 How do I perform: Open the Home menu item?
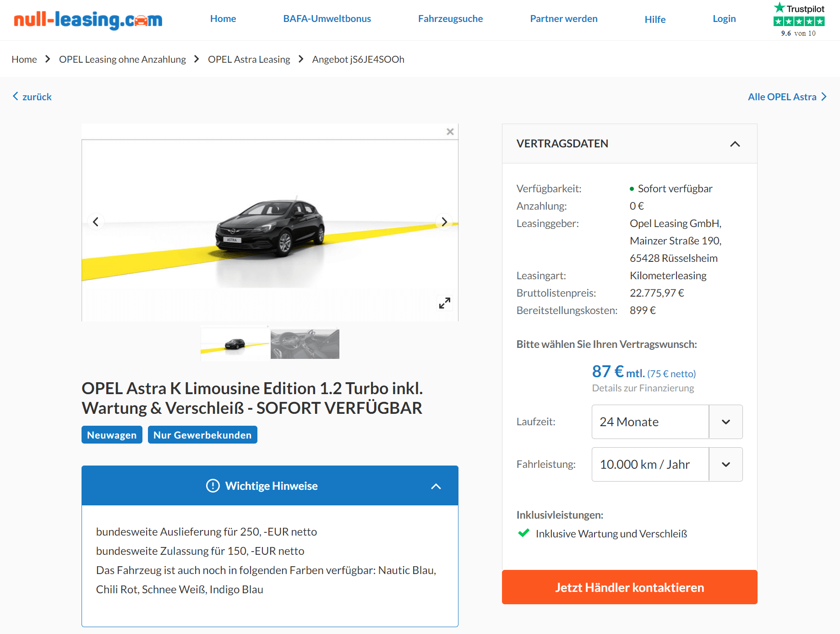[x=223, y=19]
